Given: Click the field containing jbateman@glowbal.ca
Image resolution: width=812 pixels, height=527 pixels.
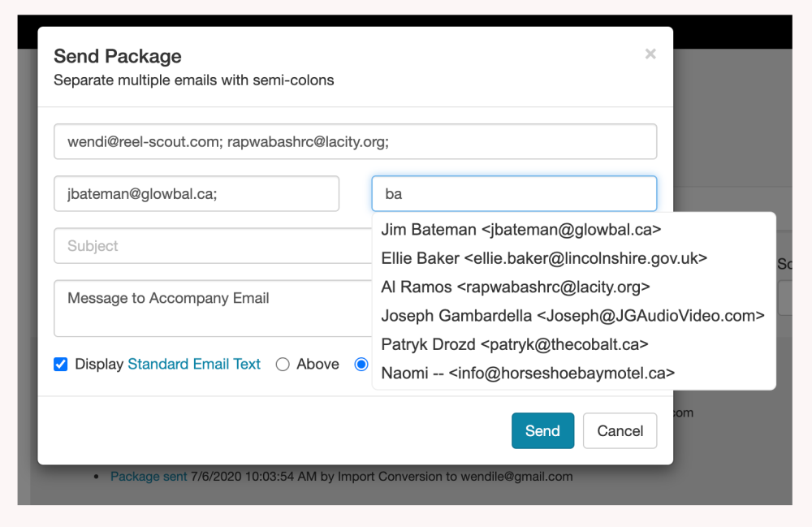Looking at the screenshot, I should pyautogui.click(x=197, y=194).
